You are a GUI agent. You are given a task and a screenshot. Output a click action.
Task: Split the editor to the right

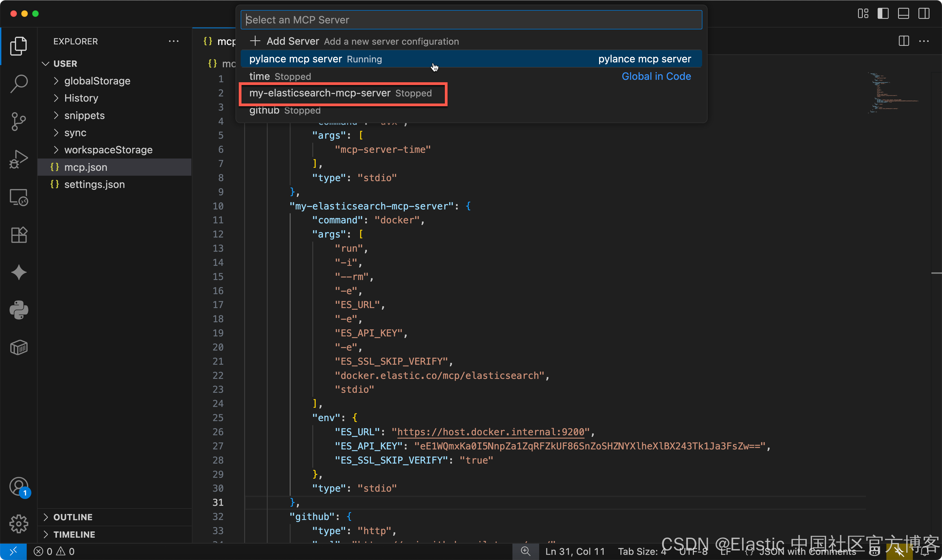(x=904, y=41)
